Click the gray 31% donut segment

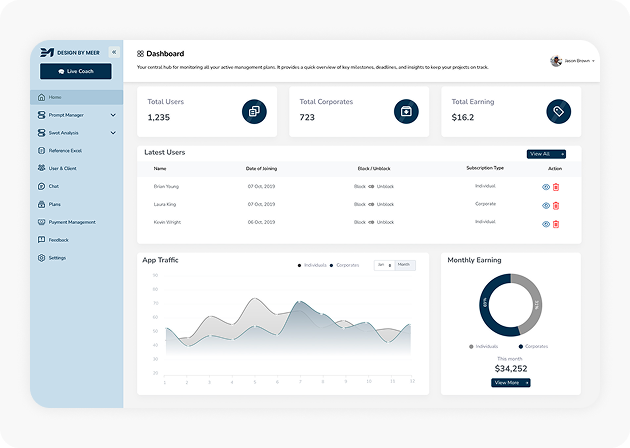[536, 305]
